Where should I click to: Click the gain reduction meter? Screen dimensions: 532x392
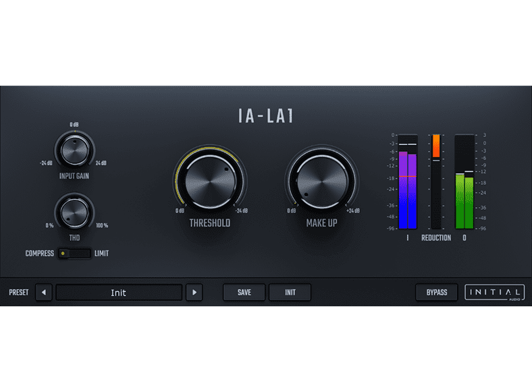click(x=436, y=181)
